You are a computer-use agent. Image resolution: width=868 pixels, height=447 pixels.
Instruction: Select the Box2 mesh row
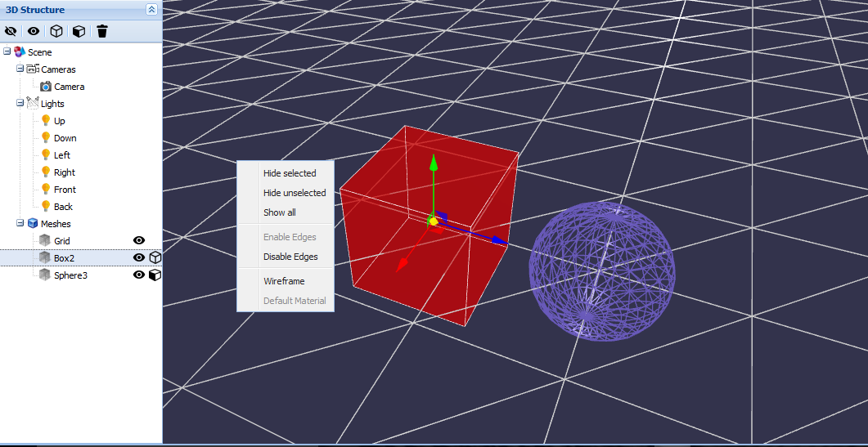(81, 257)
